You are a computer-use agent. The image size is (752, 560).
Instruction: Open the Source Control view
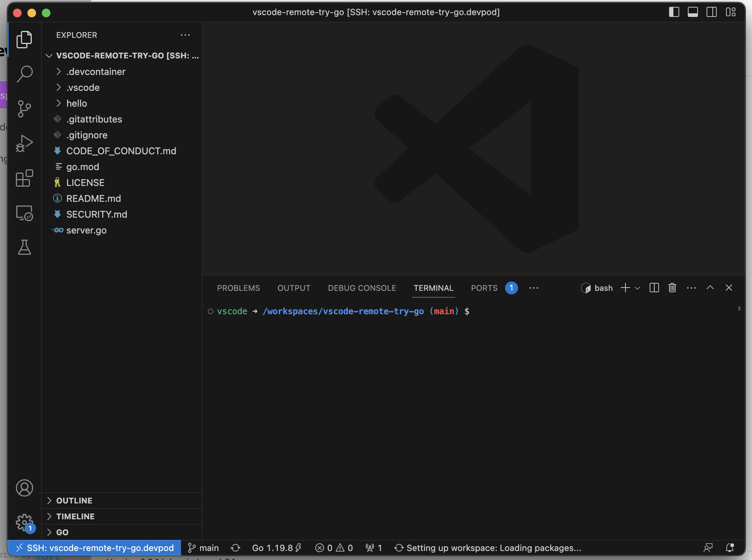tap(24, 108)
